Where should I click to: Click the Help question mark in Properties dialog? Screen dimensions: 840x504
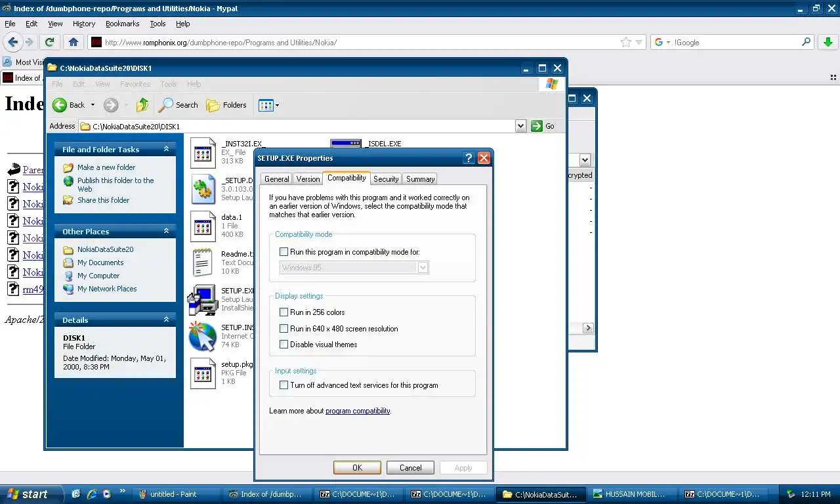469,158
